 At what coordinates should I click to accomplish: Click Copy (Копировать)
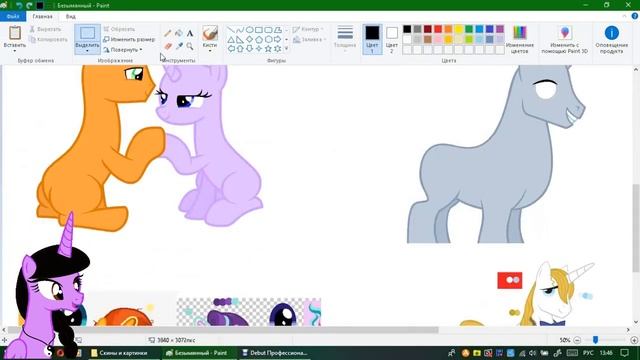point(48,40)
